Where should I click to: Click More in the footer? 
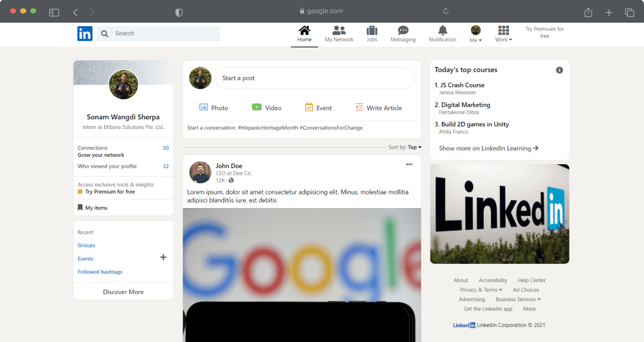[529, 309]
